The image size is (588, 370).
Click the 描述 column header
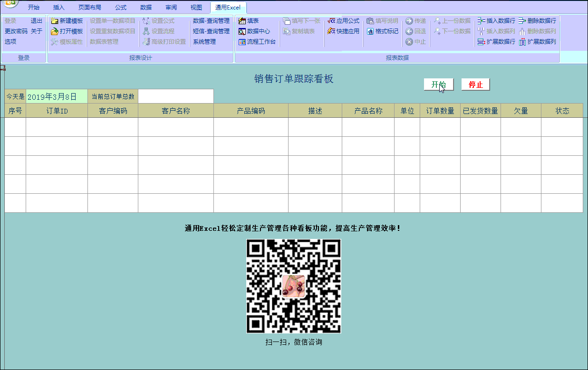pyautogui.click(x=315, y=111)
